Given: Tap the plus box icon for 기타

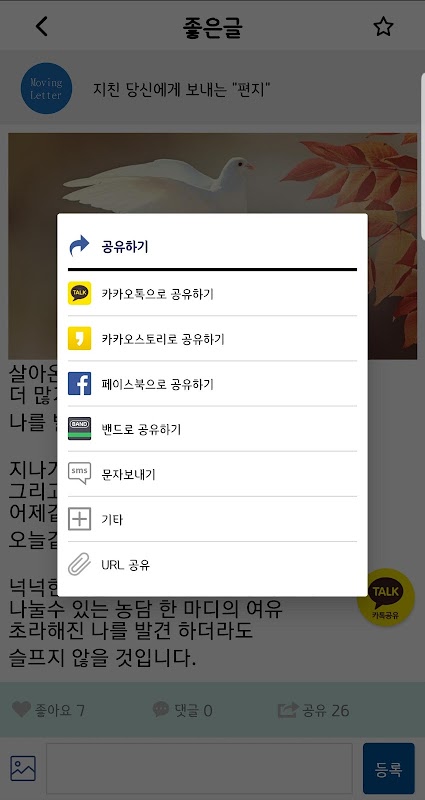Looking at the screenshot, I should point(80,519).
